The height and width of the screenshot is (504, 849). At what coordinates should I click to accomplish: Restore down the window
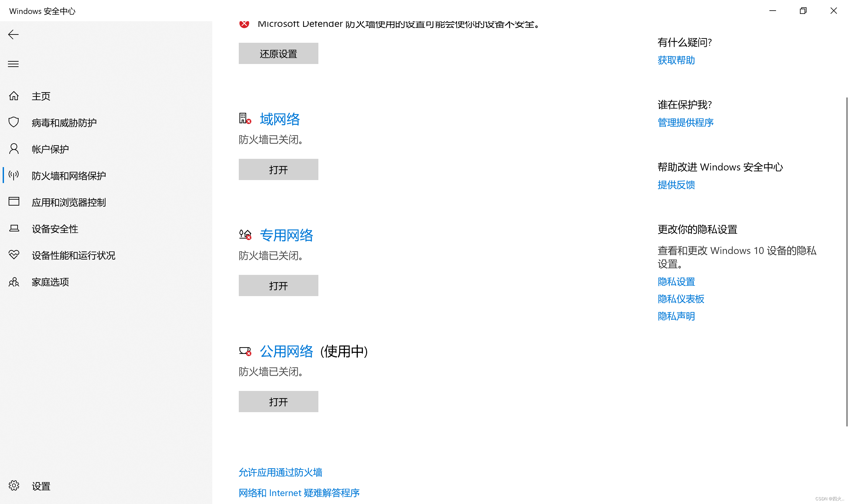[803, 11]
